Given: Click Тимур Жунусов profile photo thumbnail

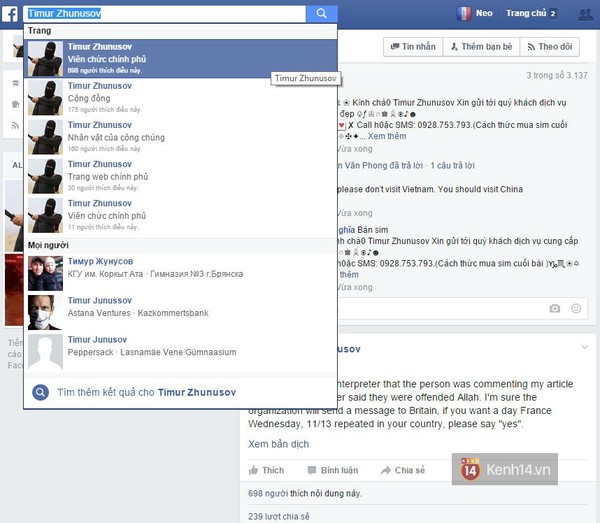Looking at the screenshot, I should click(x=45, y=273).
